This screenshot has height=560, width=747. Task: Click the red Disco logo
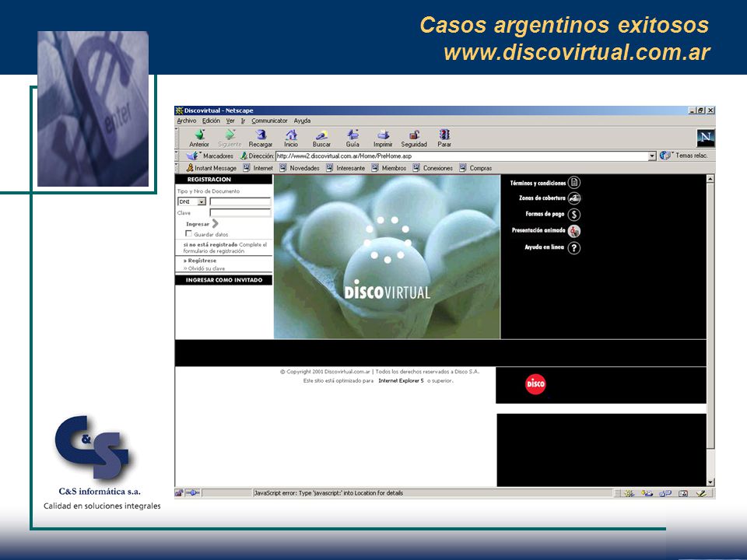point(535,384)
